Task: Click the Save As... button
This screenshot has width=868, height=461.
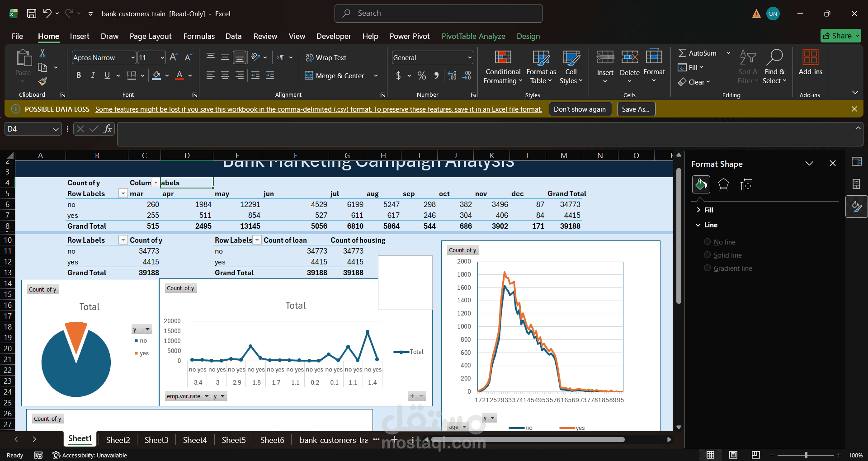Action: click(636, 109)
